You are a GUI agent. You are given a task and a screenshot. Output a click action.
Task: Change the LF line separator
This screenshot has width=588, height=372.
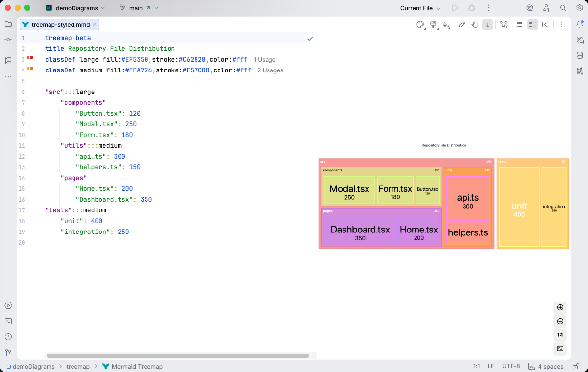pos(491,366)
